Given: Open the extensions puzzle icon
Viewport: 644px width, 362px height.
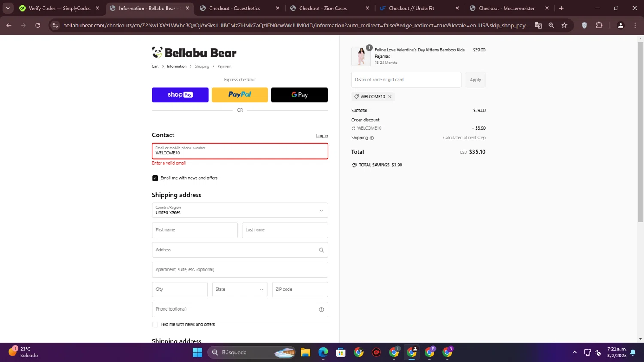Looking at the screenshot, I should tap(599, 25).
